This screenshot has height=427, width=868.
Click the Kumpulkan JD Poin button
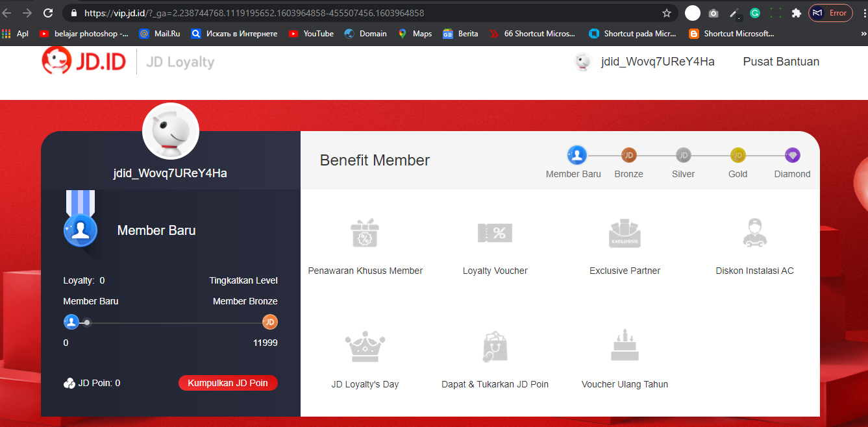228,383
